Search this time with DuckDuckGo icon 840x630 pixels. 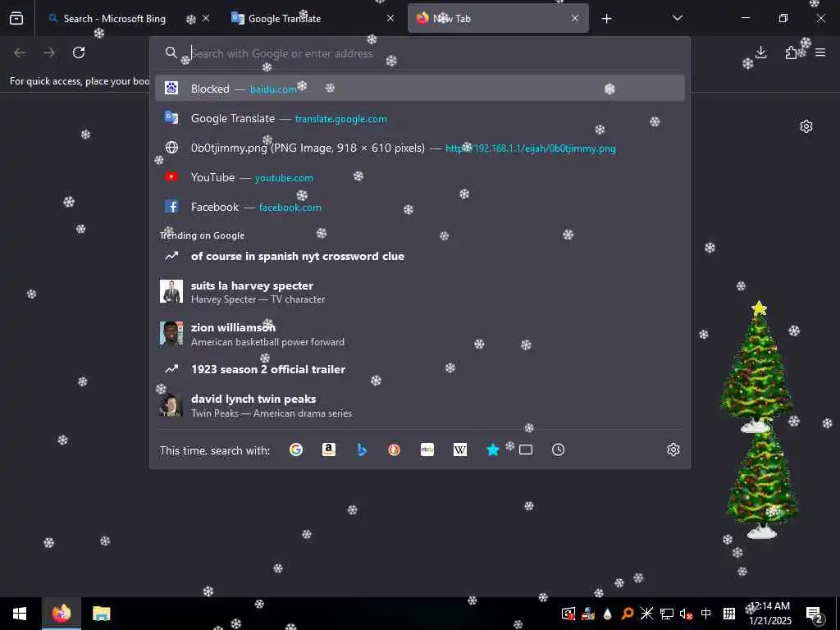tap(395, 450)
